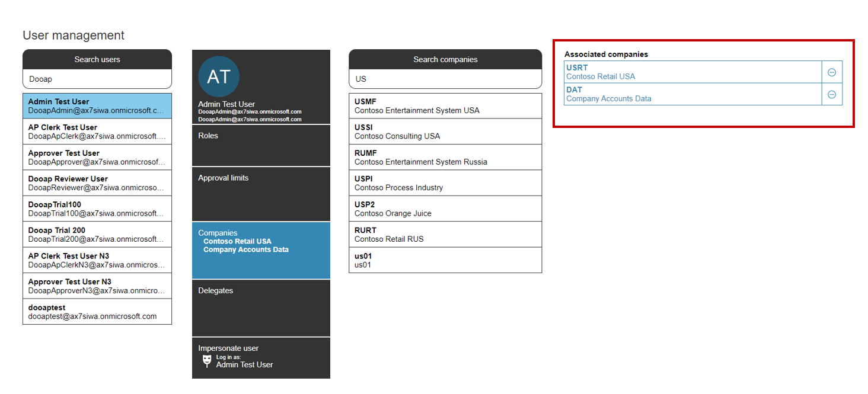The height and width of the screenshot is (394, 868).
Task: Select Dooap Reviewer User row
Action: pyautogui.click(x=97, y=183)
